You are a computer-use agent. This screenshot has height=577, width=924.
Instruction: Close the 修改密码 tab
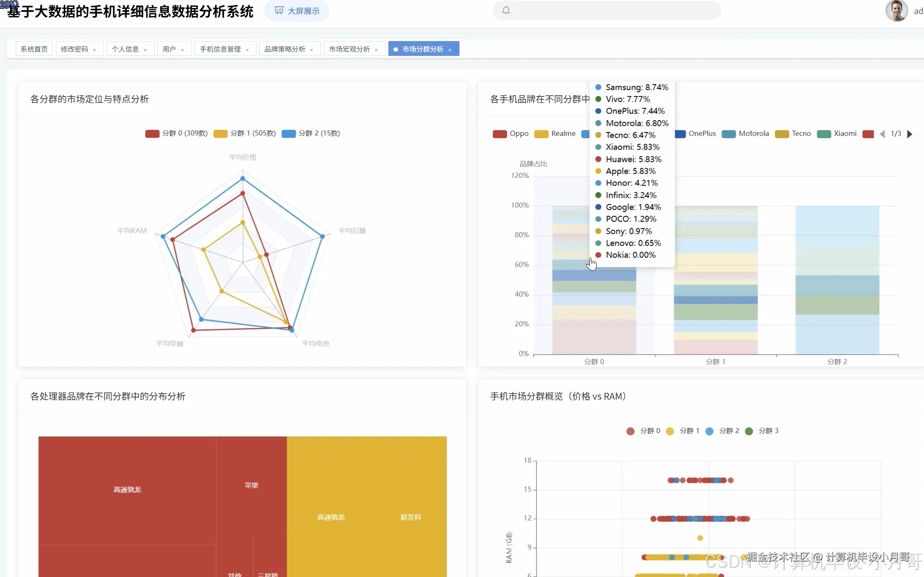94,50
